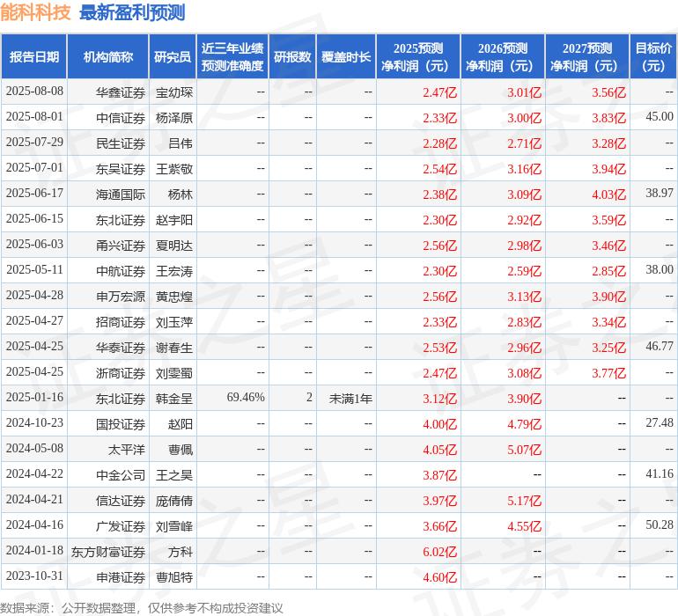Click 2026 forecast value 5.07亿
The width and height of the screenshot is (678, 616).
[524, 450]
